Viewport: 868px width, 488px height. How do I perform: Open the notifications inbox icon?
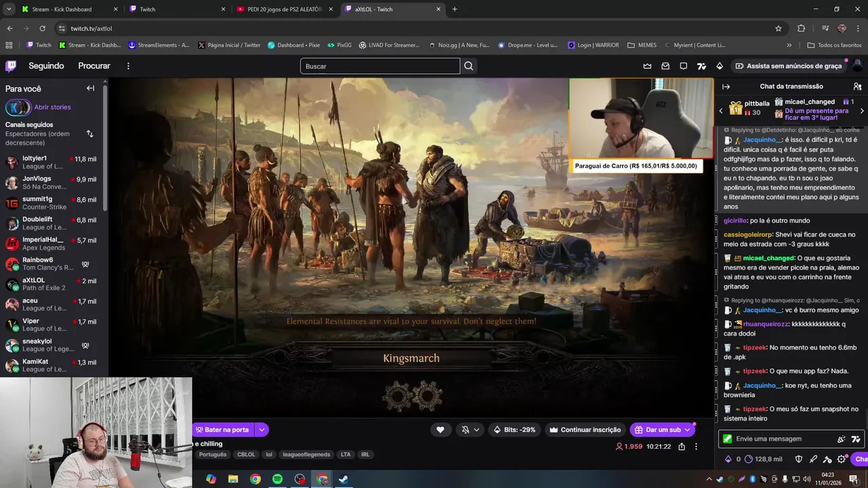tap(665, 66)
